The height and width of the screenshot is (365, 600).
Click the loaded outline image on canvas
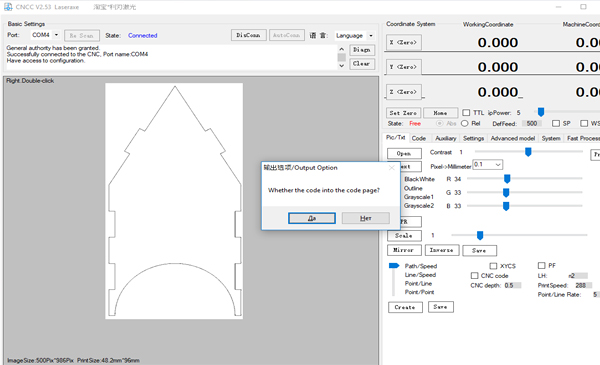coord(174,201)
